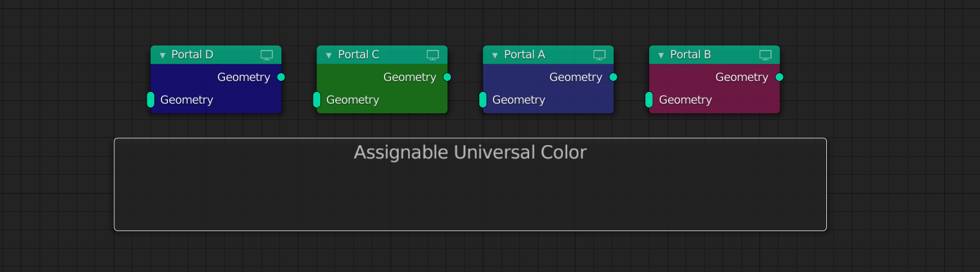Click the monitor preview icon on Portal A
The width and height of the screenshot is (980, 272).
(x=599, y=55)
